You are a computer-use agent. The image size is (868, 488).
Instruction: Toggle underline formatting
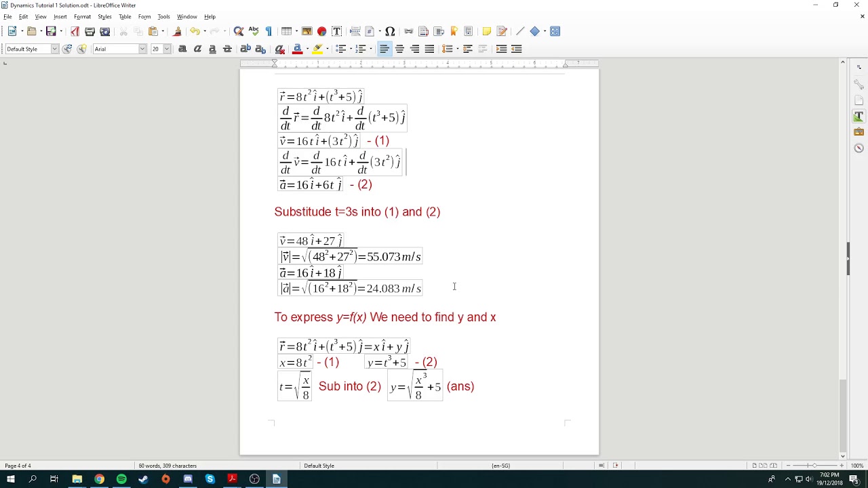pos(212,49)
